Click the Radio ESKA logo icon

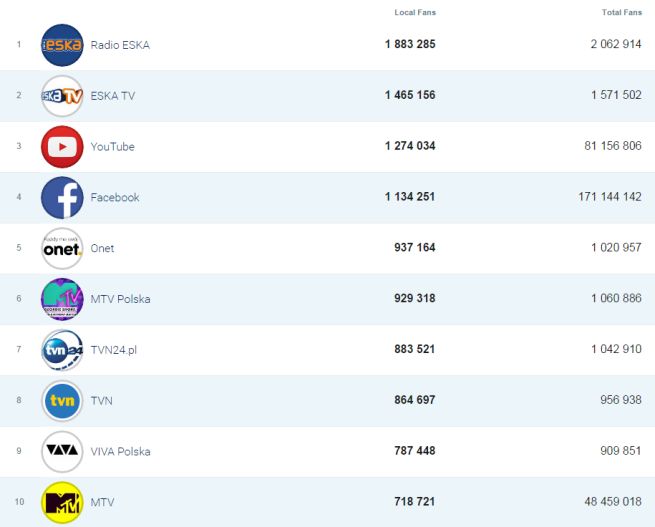click(x=62, y=45)
